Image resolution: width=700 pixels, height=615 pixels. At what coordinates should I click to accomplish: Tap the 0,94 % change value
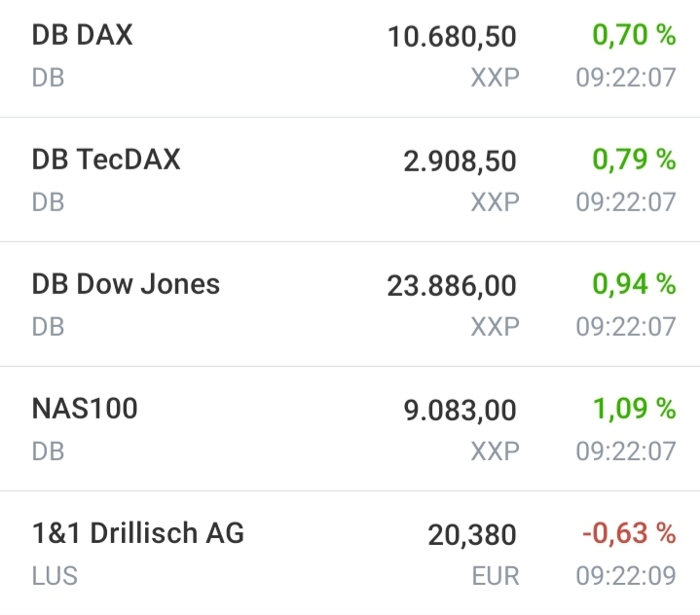point(634,284)
